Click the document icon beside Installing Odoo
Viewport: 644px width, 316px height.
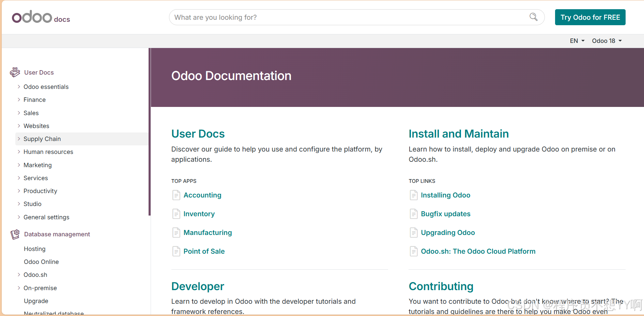[414, 195]
